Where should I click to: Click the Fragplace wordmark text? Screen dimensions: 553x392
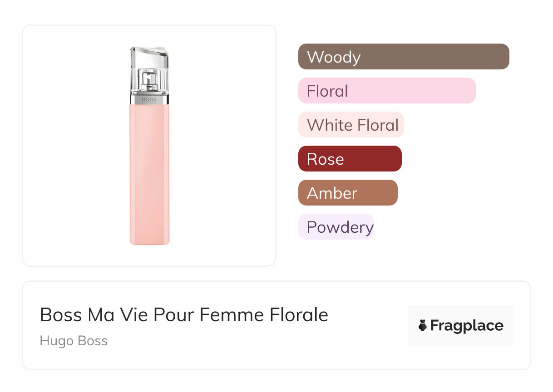[467, 325]
